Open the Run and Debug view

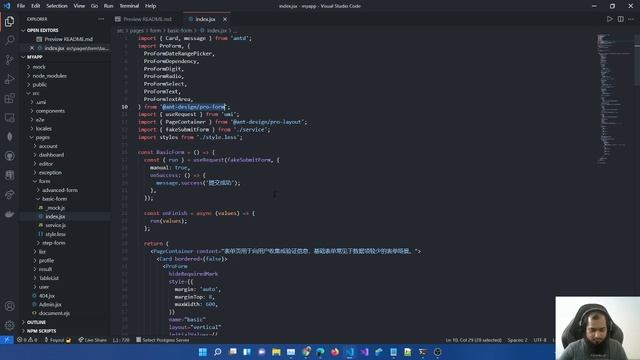pos(9,79)
